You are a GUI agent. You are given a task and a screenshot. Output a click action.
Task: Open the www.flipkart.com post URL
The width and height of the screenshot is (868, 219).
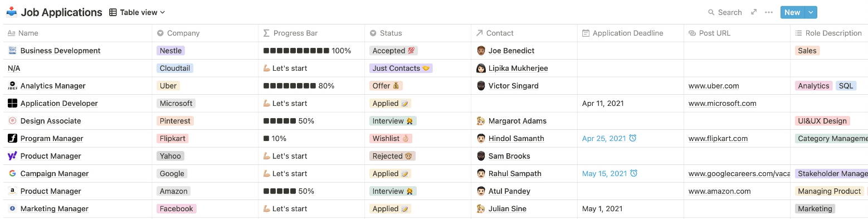click(x=718, y=138)
